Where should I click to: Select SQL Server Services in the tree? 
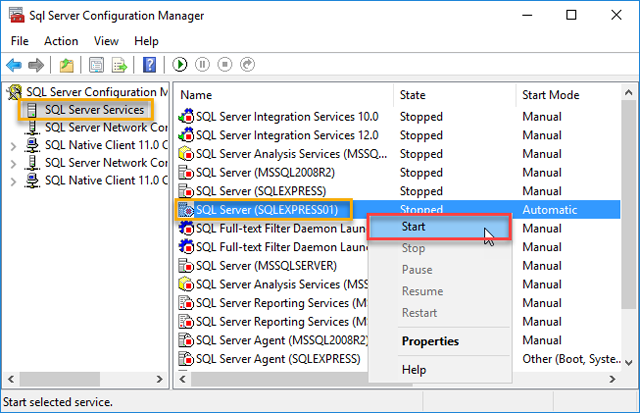pos(94,110)
